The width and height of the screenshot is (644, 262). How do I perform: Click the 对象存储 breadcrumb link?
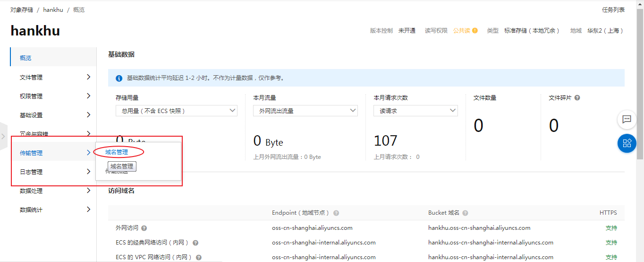click(x=22, y=10)
